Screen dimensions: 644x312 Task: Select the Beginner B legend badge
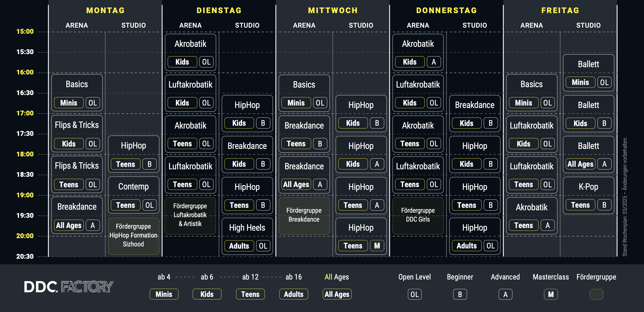click(x=460, y=294)
